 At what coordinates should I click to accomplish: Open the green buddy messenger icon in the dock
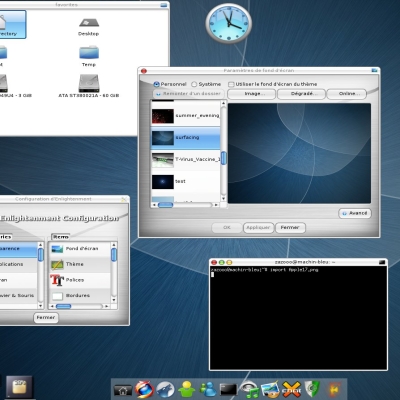tap(186, 389)
